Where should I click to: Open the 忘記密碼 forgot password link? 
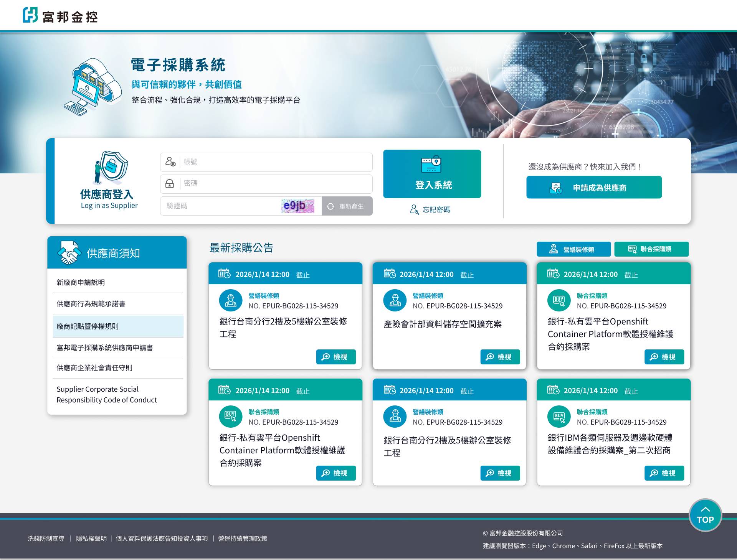pos(430,209)
